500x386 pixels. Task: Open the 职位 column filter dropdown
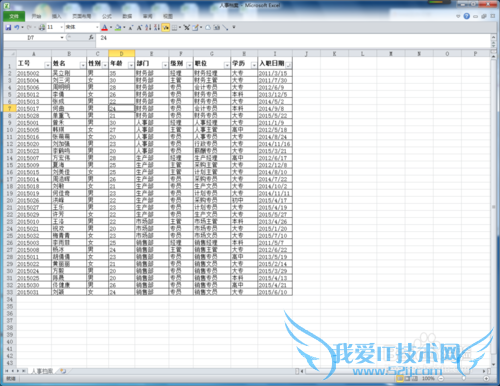pyautogui.click(x=227, y=65)
